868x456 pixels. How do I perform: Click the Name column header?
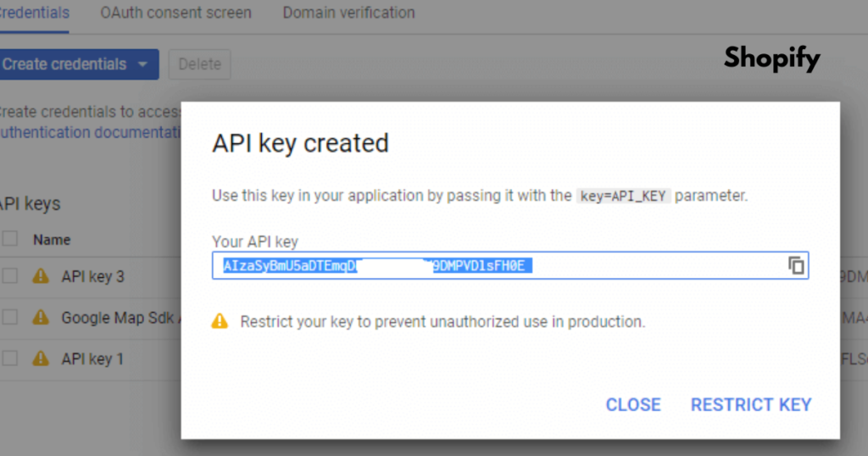tap(52, 240)
